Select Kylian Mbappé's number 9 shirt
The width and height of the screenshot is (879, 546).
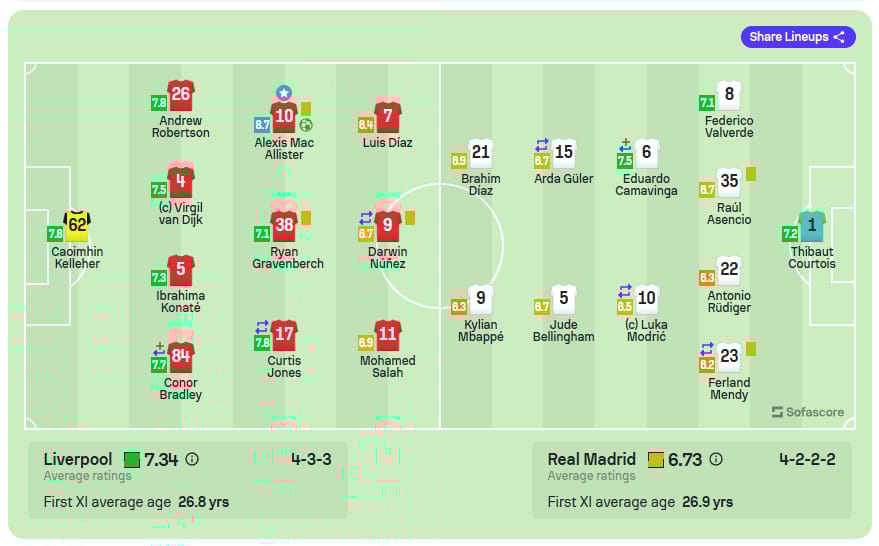tap(481, 299)
